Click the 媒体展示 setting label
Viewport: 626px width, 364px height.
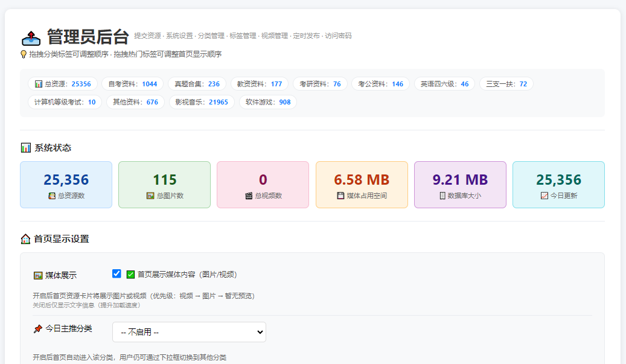click(61, 275)
